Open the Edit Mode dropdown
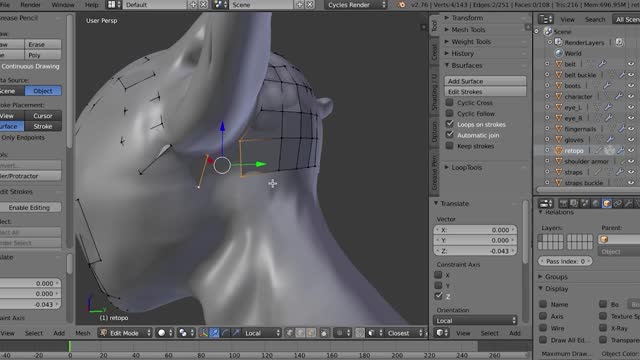The width and height of the screenshot is (640, 360). (126, 333)
